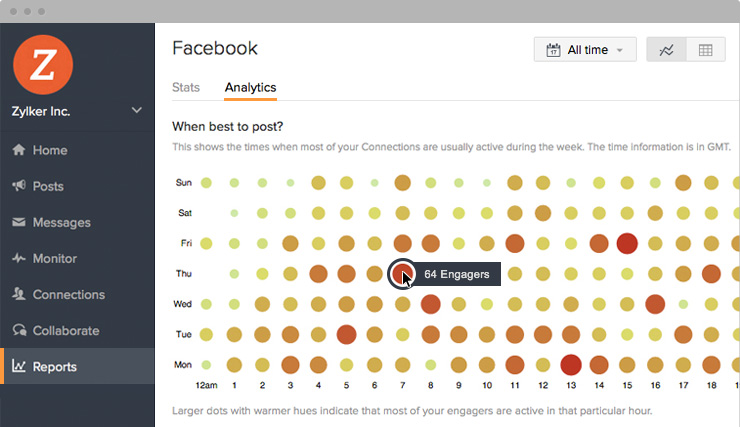
Task: Switch to chart view toggle
Action: 666,50
